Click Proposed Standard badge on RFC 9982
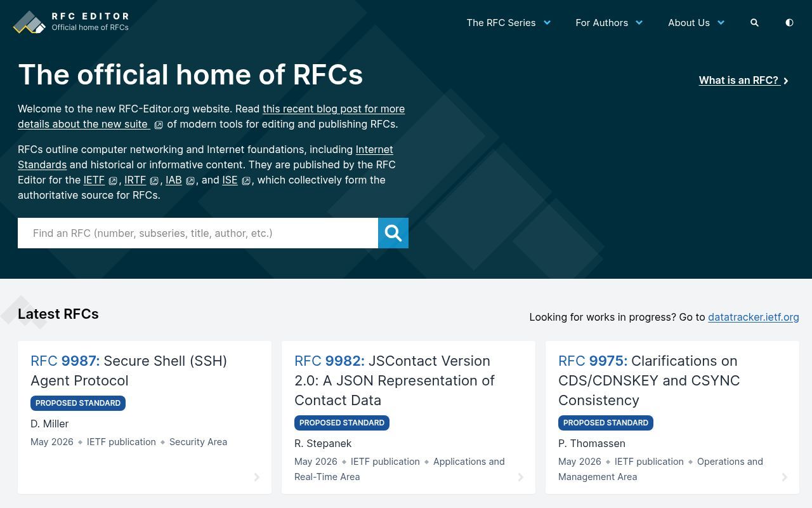This screenshot has width=812, height=508. click(x=342, y=423)
